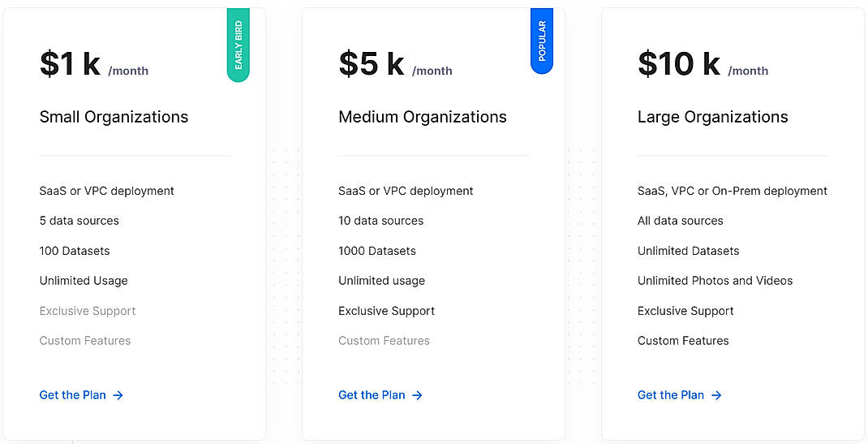Click Get the Plan link for Medium Organizations
This screenshot has height=444, width=868.
(380, 394)
